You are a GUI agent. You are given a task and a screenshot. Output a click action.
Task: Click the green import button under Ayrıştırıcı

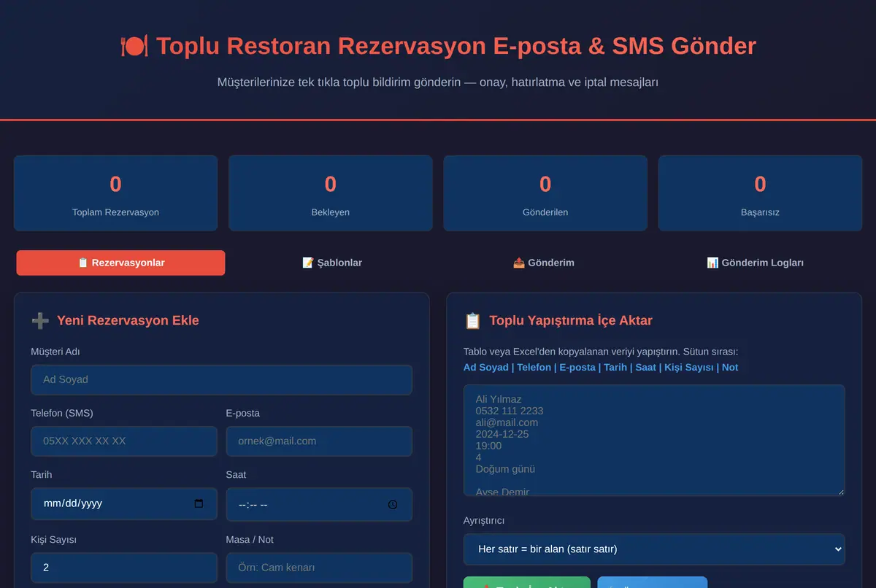(x=526, y=582)
